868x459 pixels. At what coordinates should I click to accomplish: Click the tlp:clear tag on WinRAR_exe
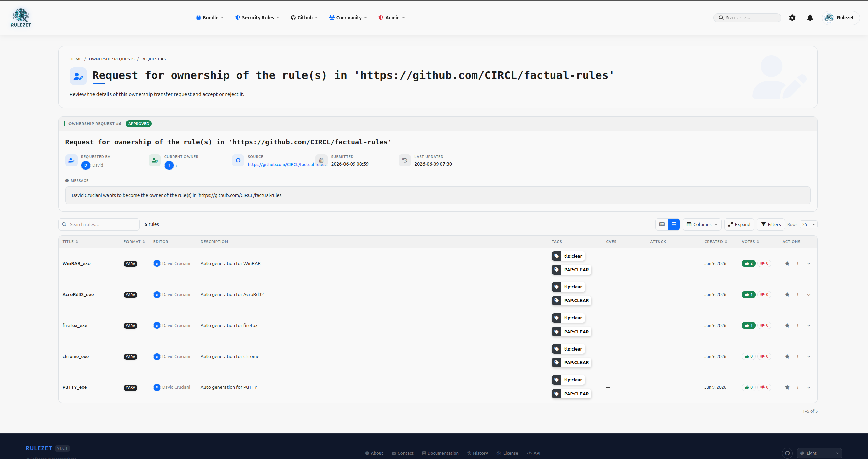pos(568,256)
